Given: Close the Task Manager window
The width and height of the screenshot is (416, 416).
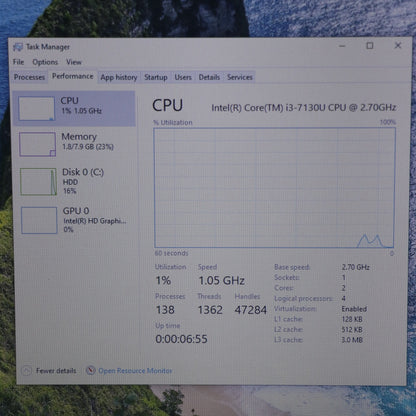Looking at the screenshot, I should [x=398, y=46].
